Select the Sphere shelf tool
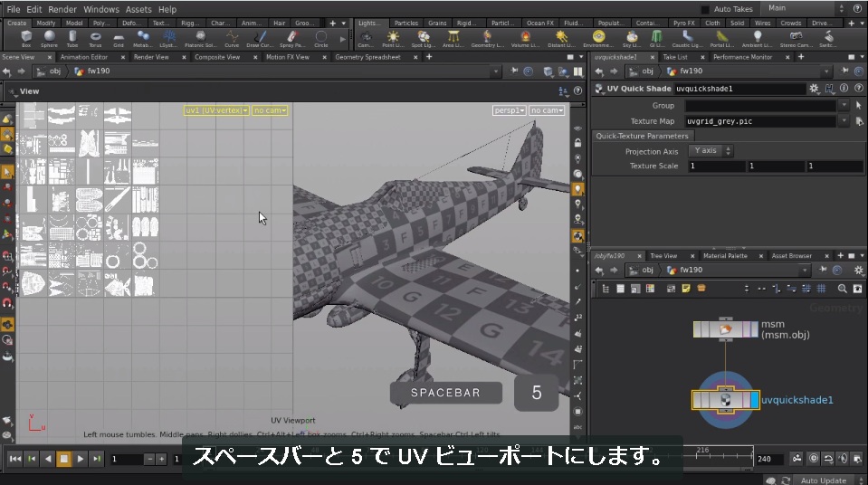868x485 pixels. tap(49, 39)
